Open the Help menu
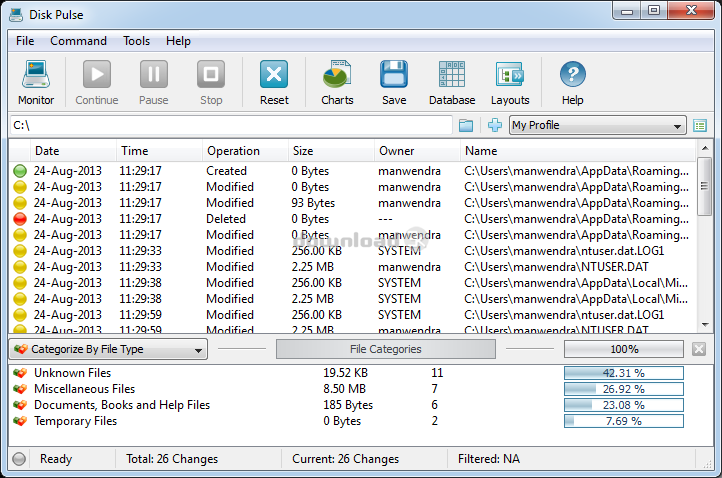 (178, 41)
